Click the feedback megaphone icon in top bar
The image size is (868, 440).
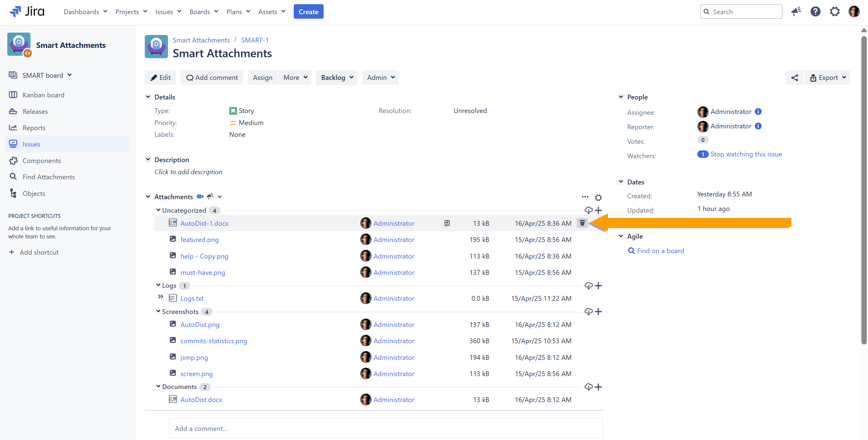(x=796, y=12)
